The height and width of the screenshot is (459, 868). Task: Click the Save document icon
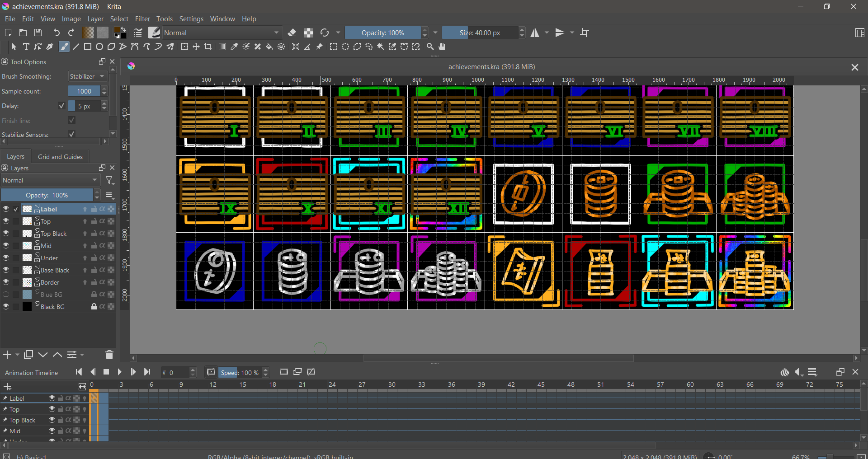pyautogui.click(x=38, y=33)
